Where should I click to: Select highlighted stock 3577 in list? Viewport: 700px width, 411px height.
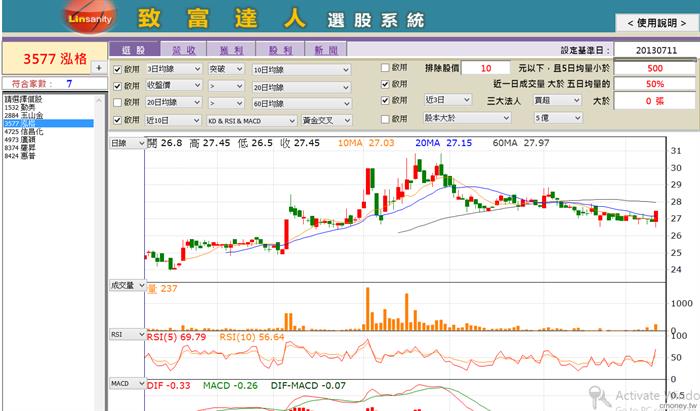(x=49, y=123)
